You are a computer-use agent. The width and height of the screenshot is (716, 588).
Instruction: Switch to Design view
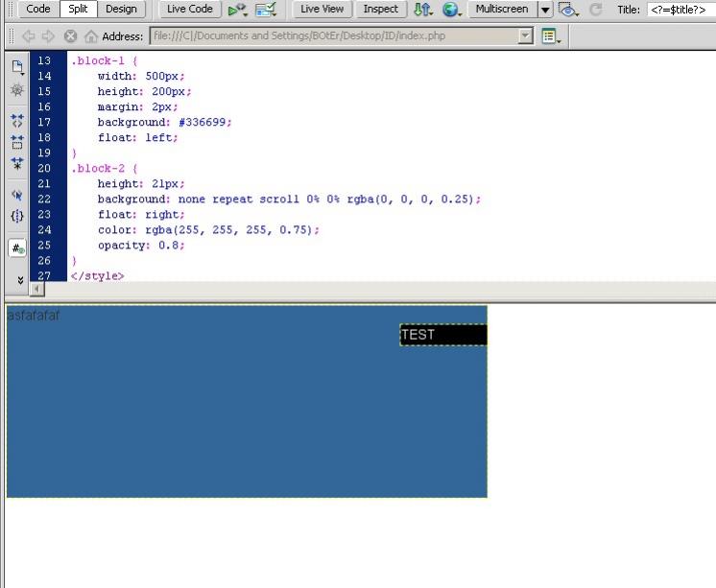click(121, 10)
